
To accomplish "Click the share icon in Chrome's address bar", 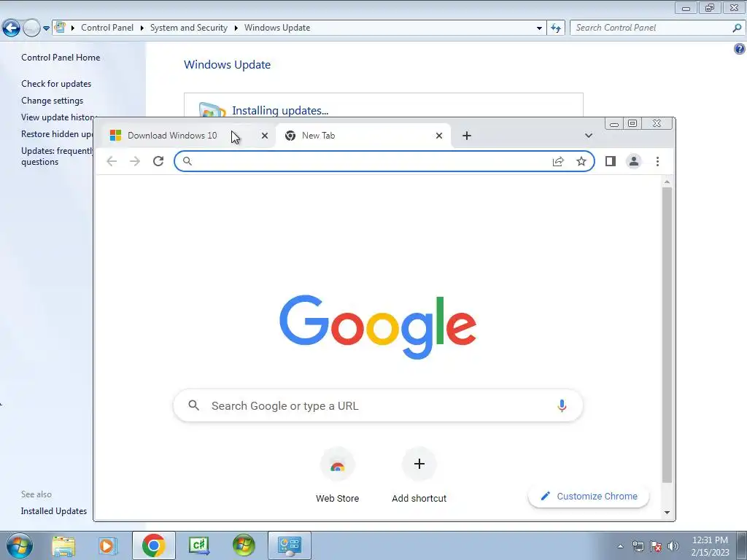I will 558,161.
